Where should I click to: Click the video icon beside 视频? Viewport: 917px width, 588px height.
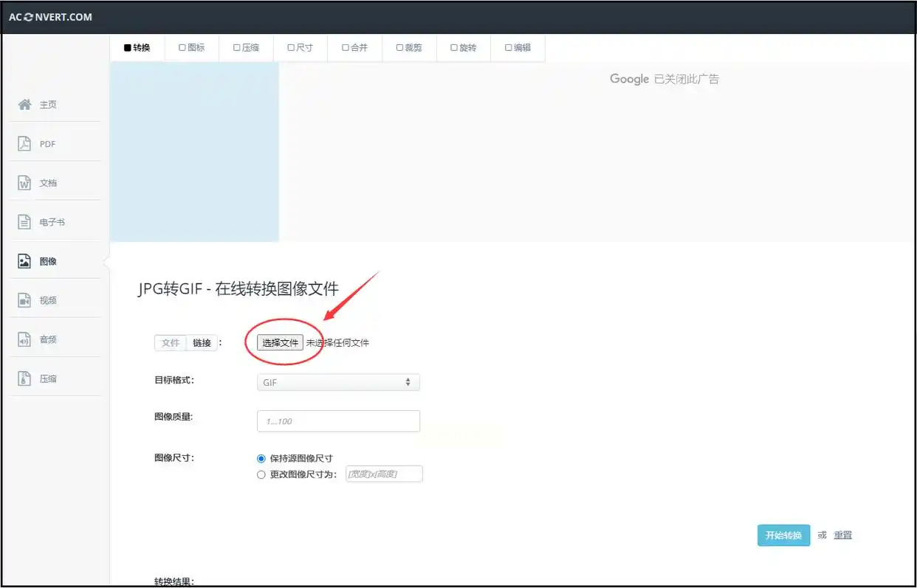(x=24, y=300)
